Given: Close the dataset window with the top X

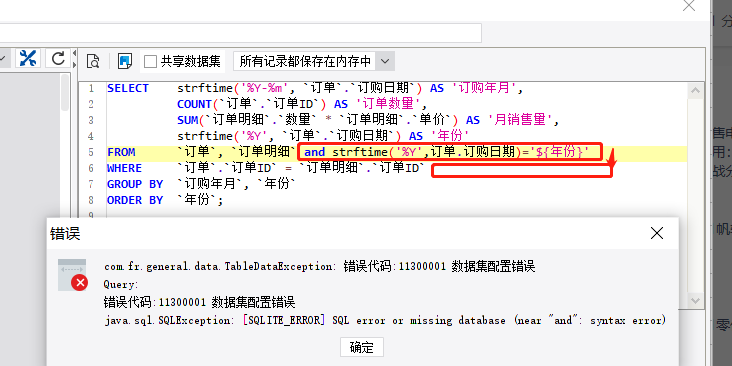Looking at the screenshot, I should (x=689, y=6).
